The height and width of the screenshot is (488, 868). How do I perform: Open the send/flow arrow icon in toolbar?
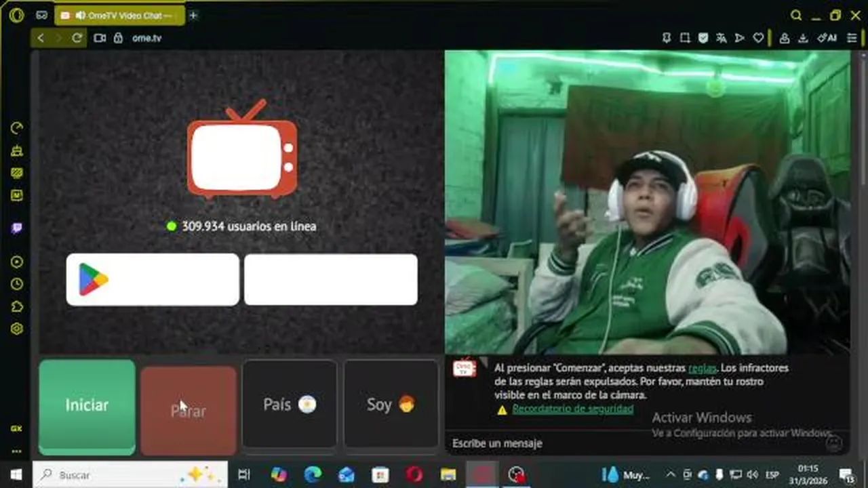[x=740, y=38]
